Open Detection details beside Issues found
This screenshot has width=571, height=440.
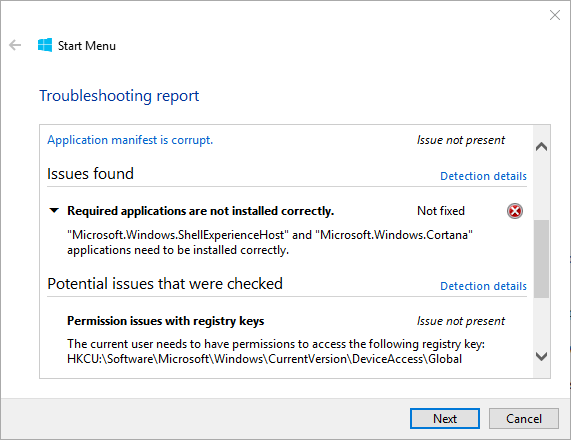click(483, 176)
